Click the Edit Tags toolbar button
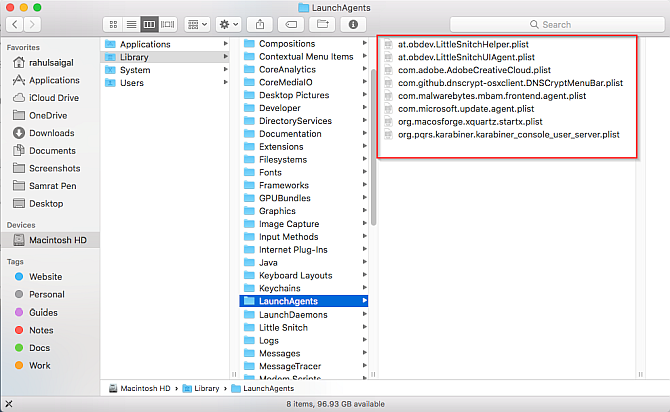Image resolution: width=670 pixels, height=412 pixels. (291, 24)
